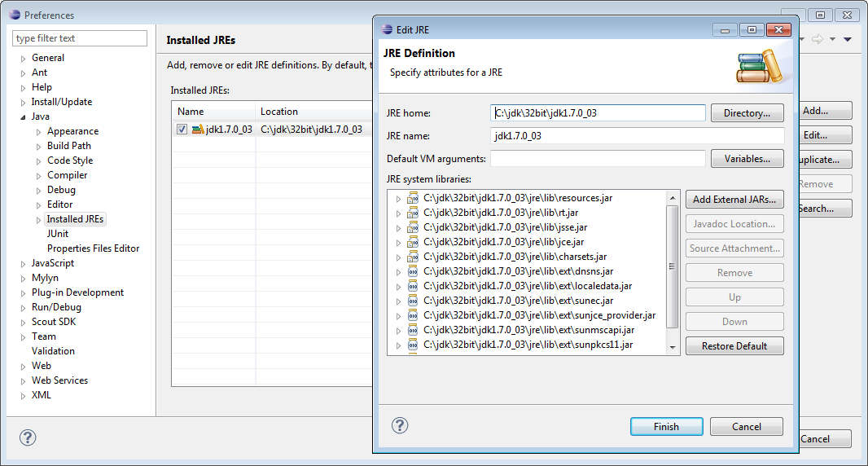This screenshot has height=466, width=868.
Task: Click the type filter text field
Action: tap(80, 38)
